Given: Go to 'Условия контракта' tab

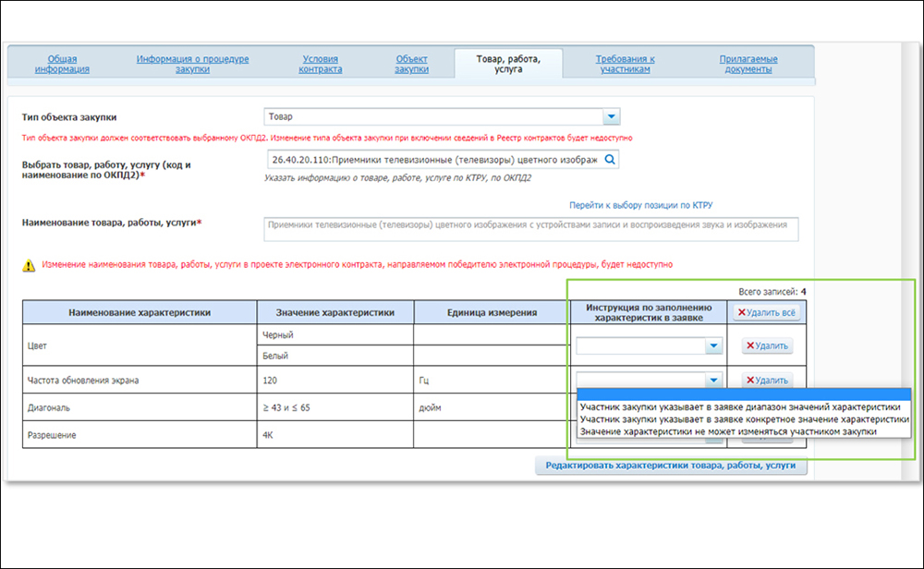Looking at the screenshot, I should pyautogui.click(x=322, y=64).
